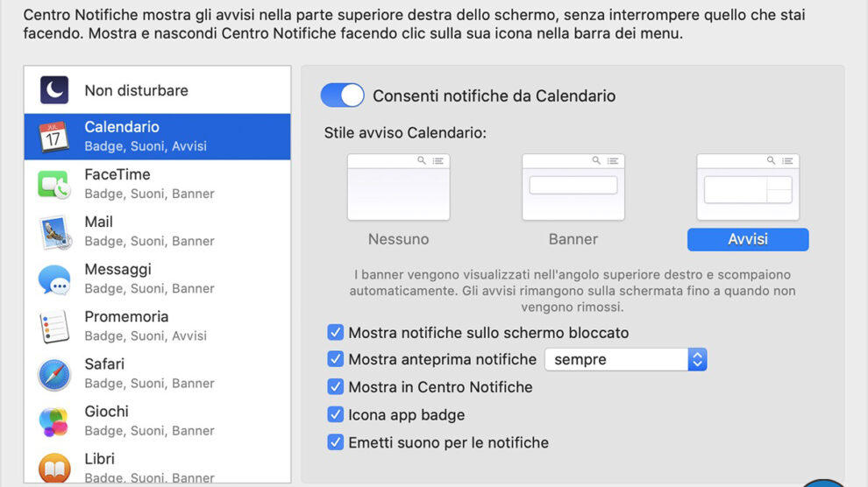Open the 'sempre' preview dropdown
The width and height of the screenshot is (868, 487).
click(625, 359)
